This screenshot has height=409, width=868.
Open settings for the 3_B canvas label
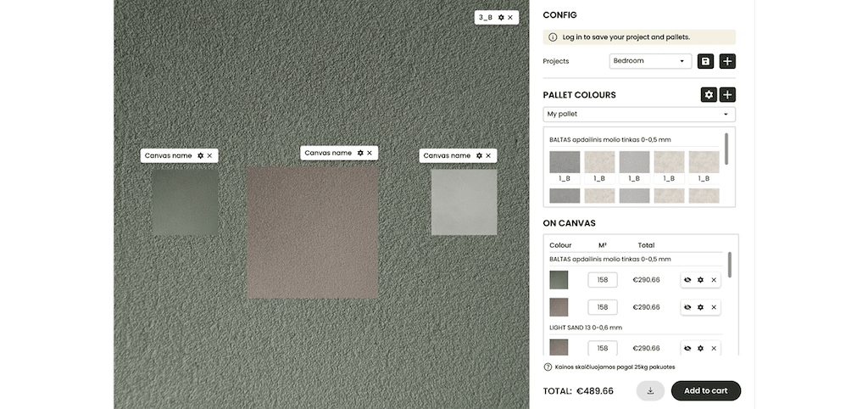click(501, 17)
